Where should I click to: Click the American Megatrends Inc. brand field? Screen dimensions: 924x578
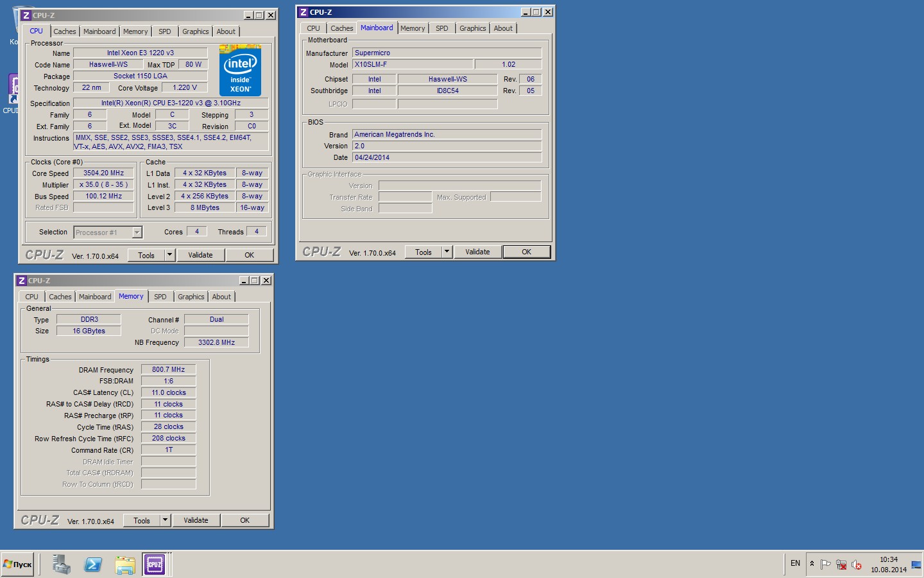pyautogui.click(x=447, y=135)
